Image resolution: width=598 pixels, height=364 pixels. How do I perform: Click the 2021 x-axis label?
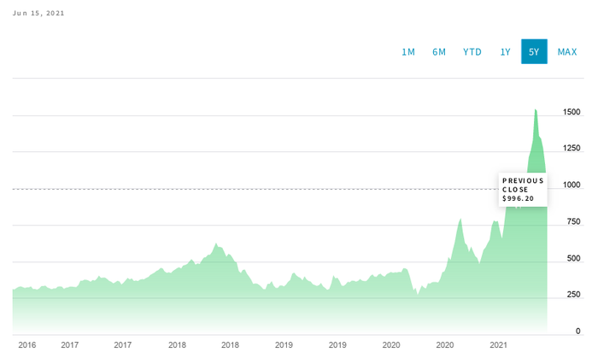[498, 345]
